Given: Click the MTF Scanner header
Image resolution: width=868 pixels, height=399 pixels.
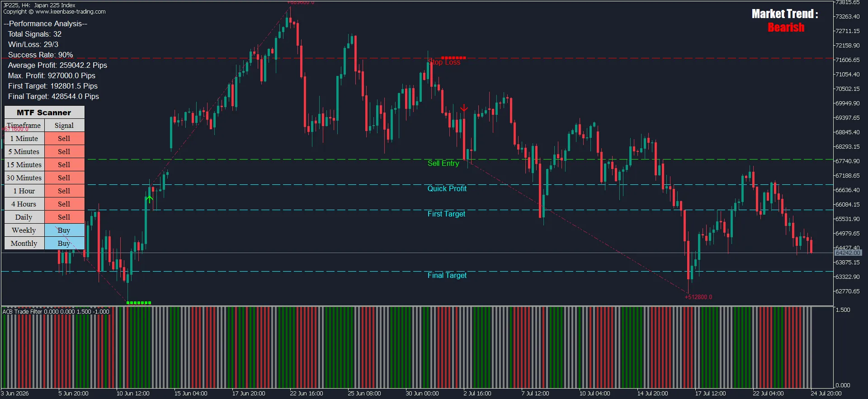Looking at the screenshot, I should coord(44,113).
